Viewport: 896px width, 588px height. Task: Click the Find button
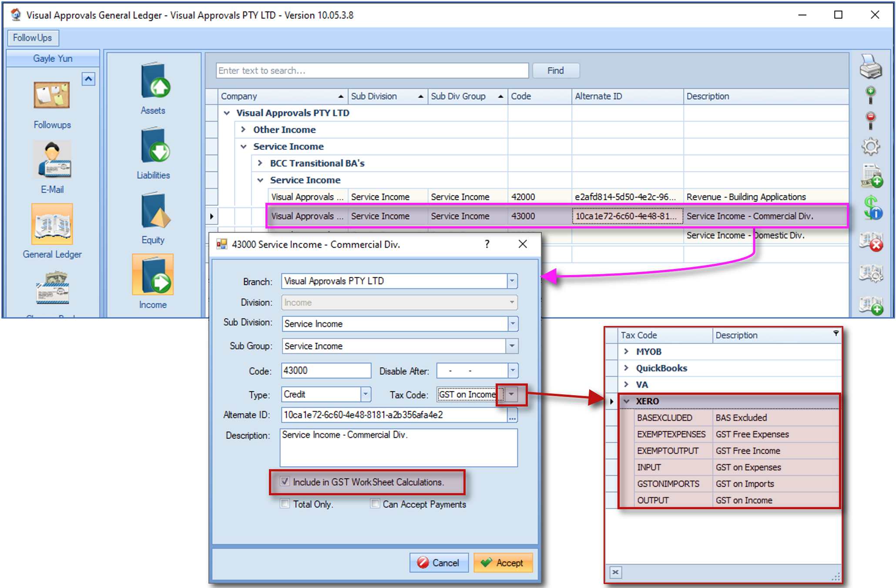(556, 71)
